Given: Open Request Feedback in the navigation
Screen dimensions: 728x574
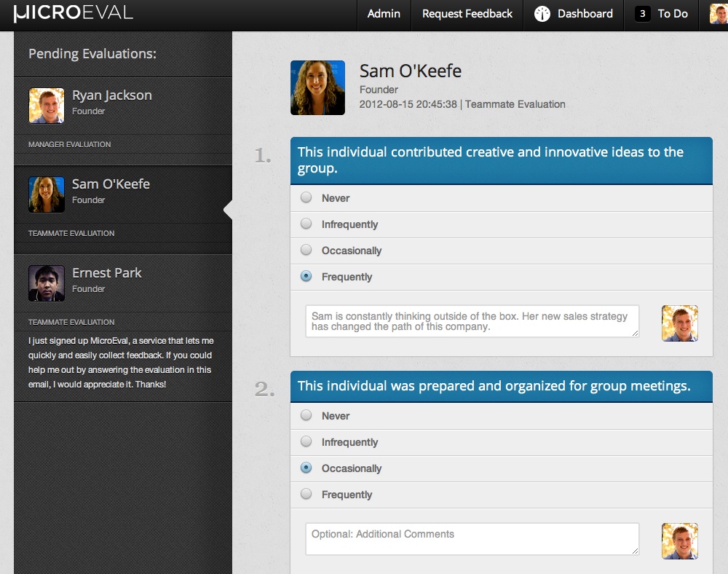Looking at the screenshot, I should coord(467,14).
